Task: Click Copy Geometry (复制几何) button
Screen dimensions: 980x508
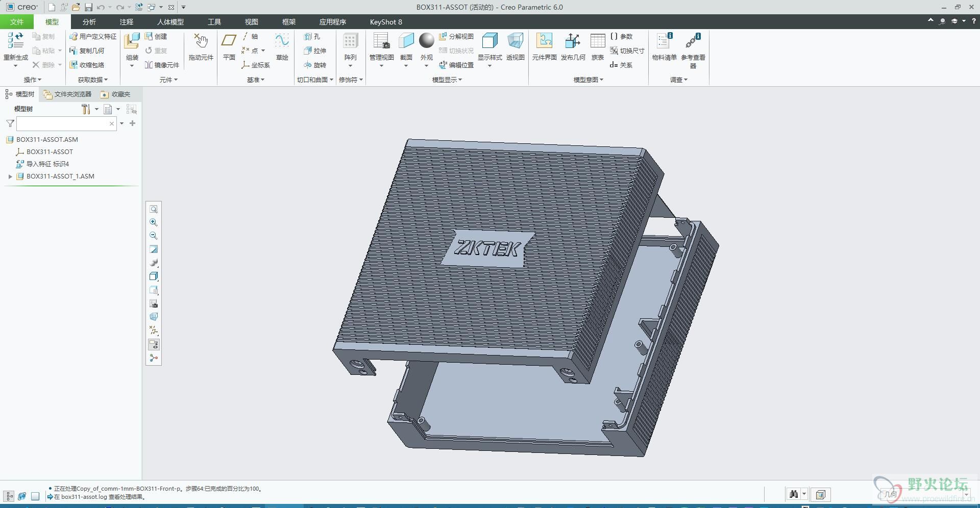Action: (87, 50)
